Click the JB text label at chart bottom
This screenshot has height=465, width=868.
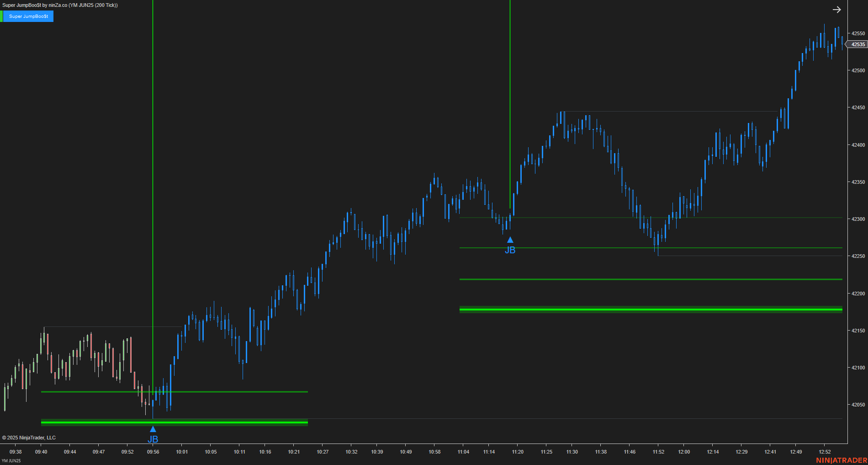153,438
